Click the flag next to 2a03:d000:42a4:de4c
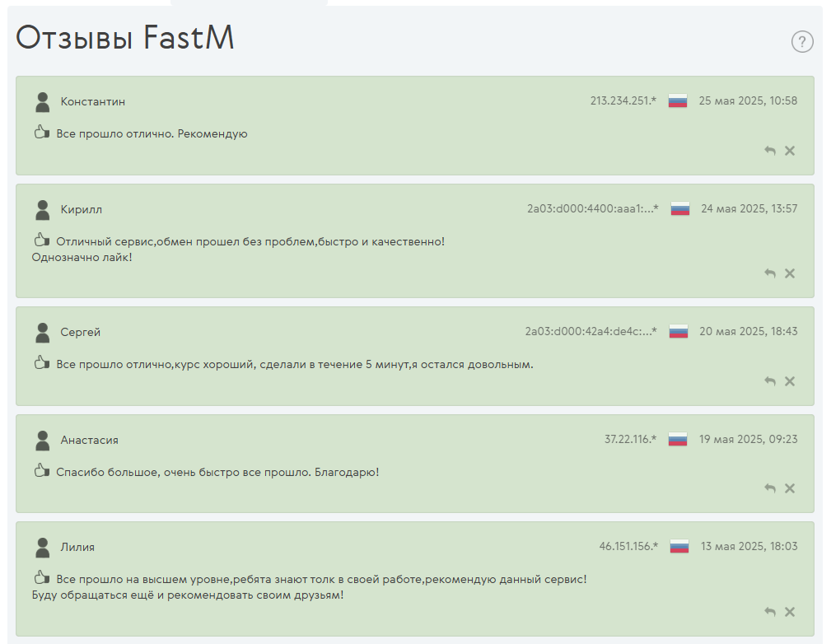The height and width of the screenshot is (644, 831). point(679,331)
